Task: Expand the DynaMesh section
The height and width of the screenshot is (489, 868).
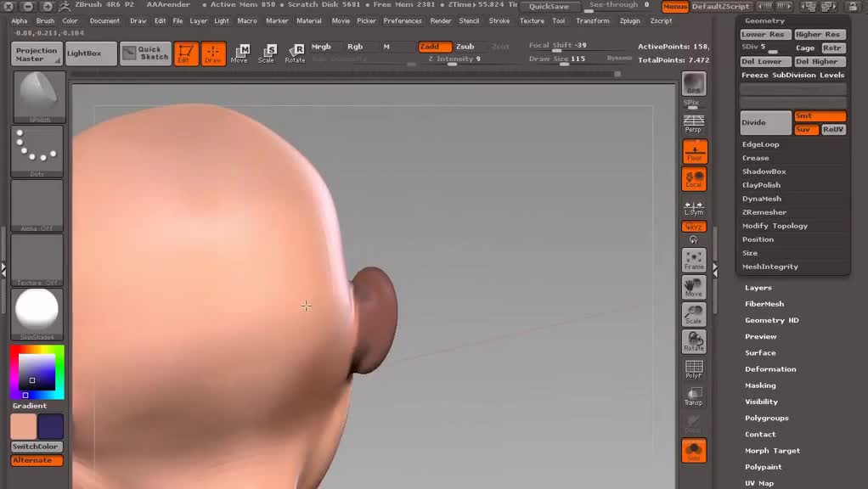Action: coord(762,199)
